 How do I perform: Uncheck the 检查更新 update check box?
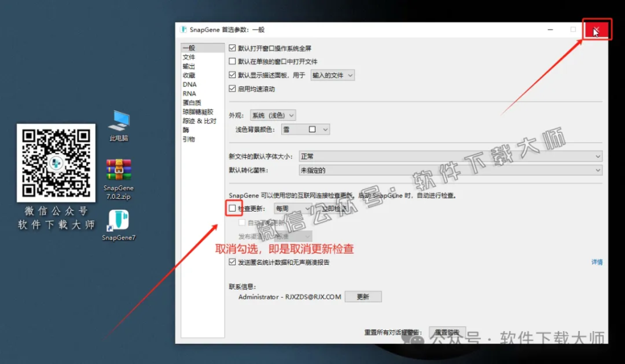pyautogui.click(x=232, y=208)
